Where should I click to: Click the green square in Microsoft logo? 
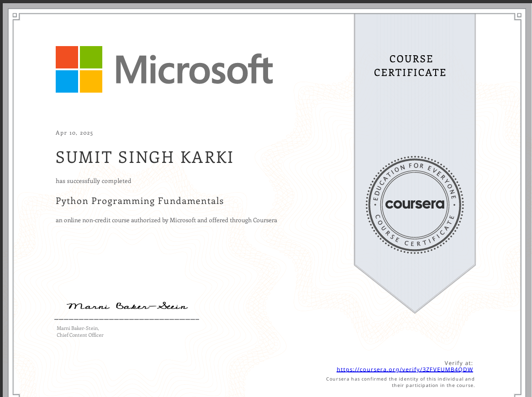coord(91,57)
